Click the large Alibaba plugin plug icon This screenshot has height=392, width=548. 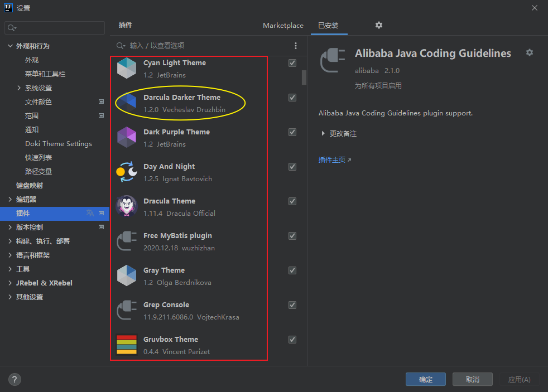tap(333, 60)
